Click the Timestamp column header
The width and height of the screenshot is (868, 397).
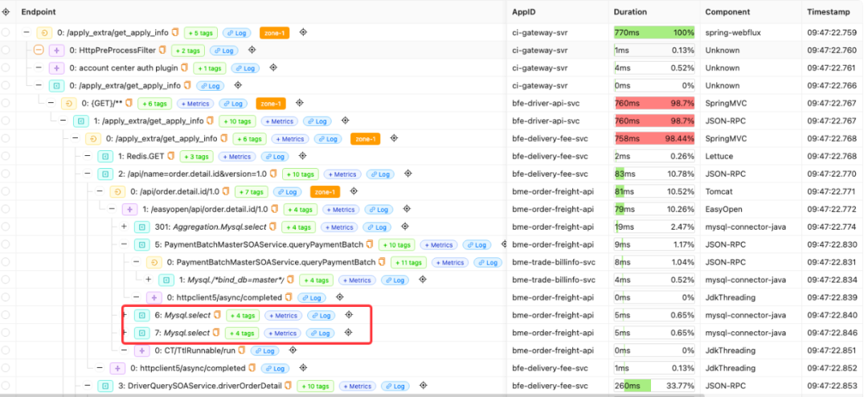[828, 11]
